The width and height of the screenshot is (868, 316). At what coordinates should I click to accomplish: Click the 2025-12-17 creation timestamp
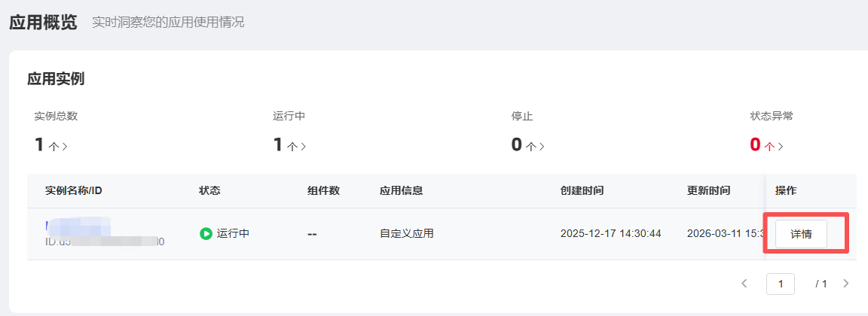[610, 234]
